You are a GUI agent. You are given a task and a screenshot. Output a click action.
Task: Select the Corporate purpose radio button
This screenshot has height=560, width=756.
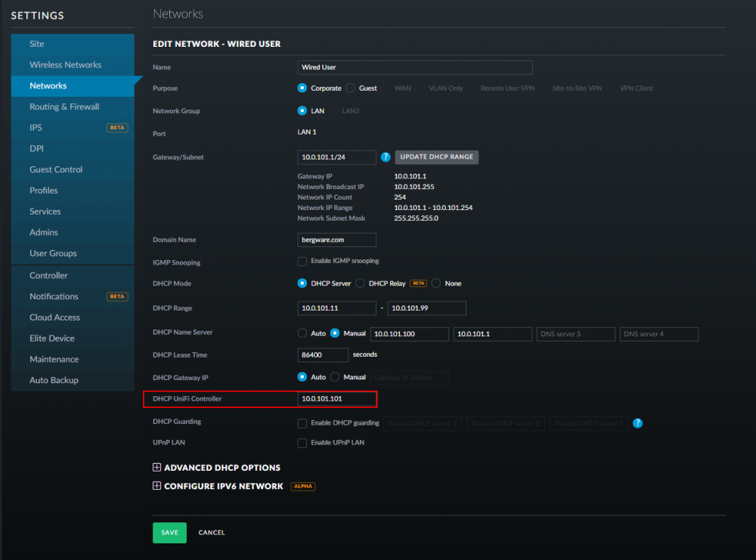pyautogui.click(x=302, y=88)
